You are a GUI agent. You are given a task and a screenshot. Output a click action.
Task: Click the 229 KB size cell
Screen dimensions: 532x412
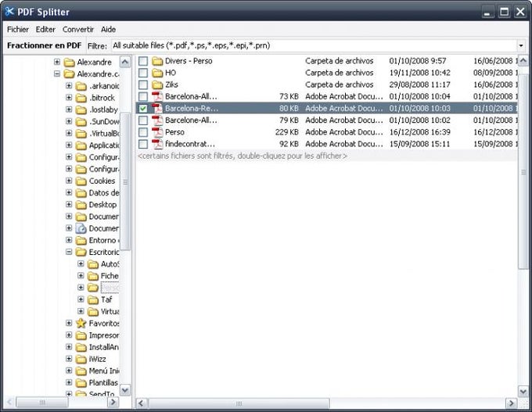click(287, 132)
